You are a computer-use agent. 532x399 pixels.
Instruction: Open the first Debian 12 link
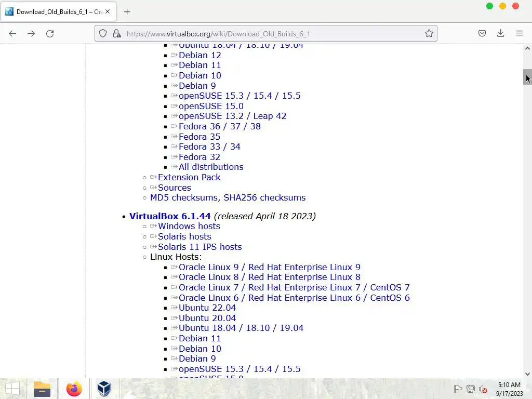point(200,55)
